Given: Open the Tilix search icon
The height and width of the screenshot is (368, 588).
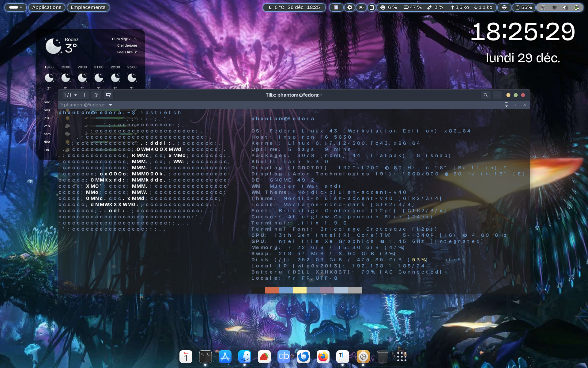Looking at the screenshot, I should pyautogui.click(x=485, y=95).
